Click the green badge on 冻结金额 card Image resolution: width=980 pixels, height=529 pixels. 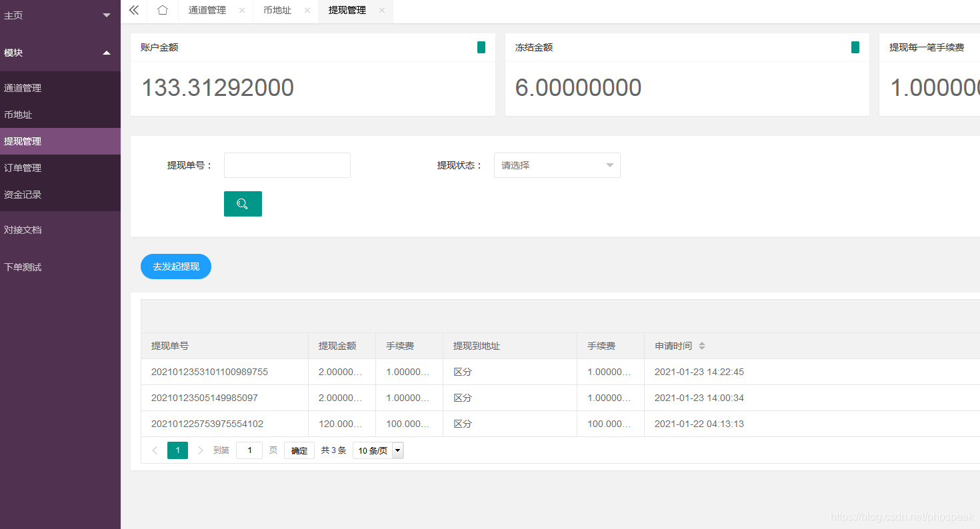point(855,47)
